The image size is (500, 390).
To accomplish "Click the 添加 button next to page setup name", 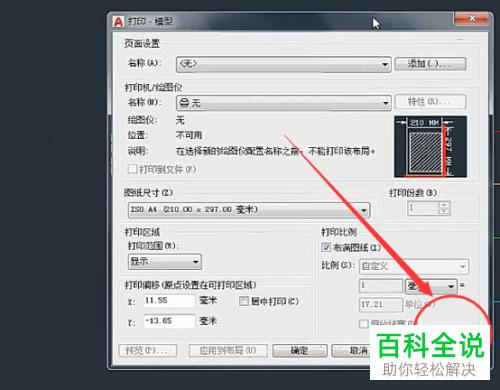I will pos(430,64).
